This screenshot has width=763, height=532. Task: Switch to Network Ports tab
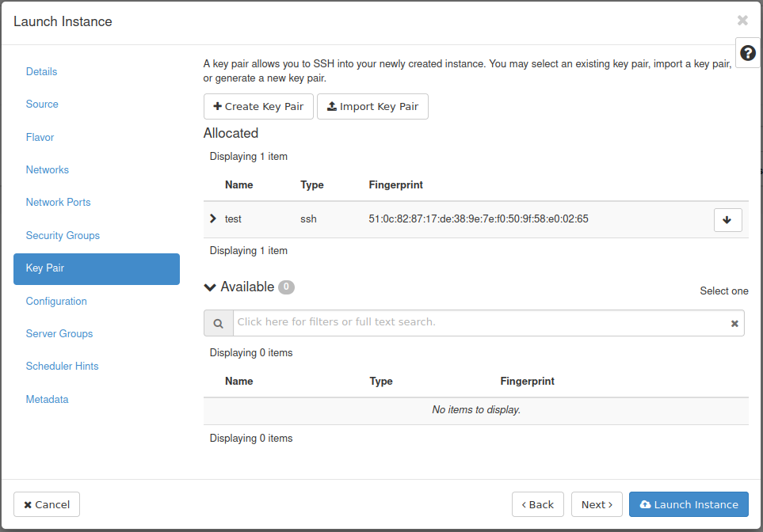[58, 203]
